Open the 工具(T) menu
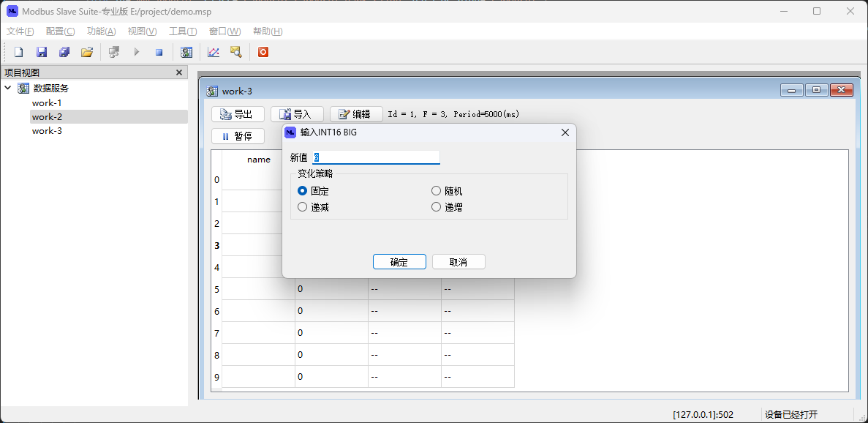The width and height of the screenshot is (868, 423). [x=183, y=31]
